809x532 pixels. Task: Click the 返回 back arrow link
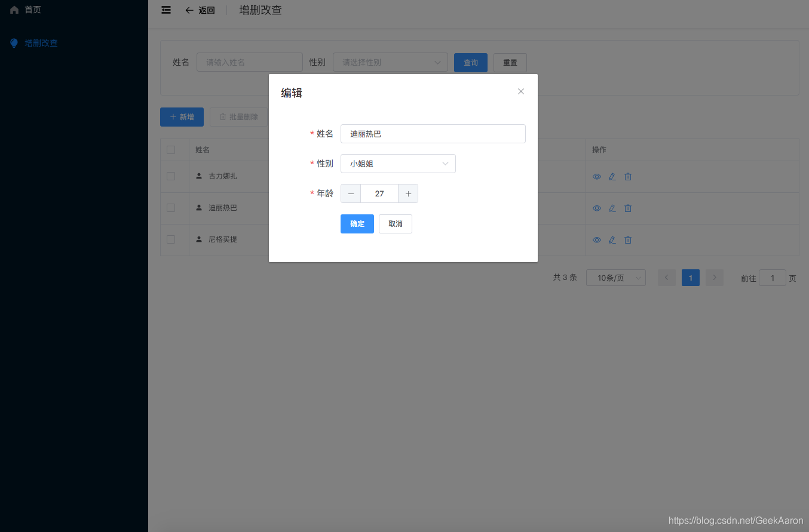[200, 10]
